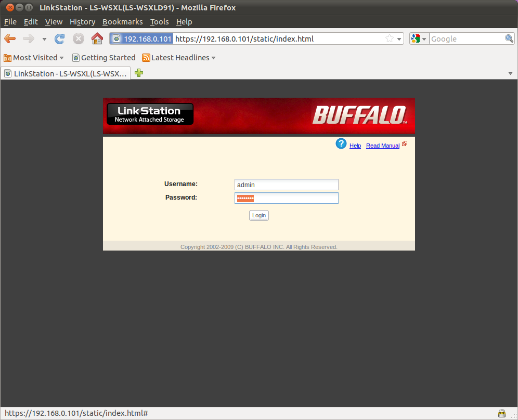This screenshot has width=518, height=420.
Task: Open the search engine selector dropdown
Action: 419,38
